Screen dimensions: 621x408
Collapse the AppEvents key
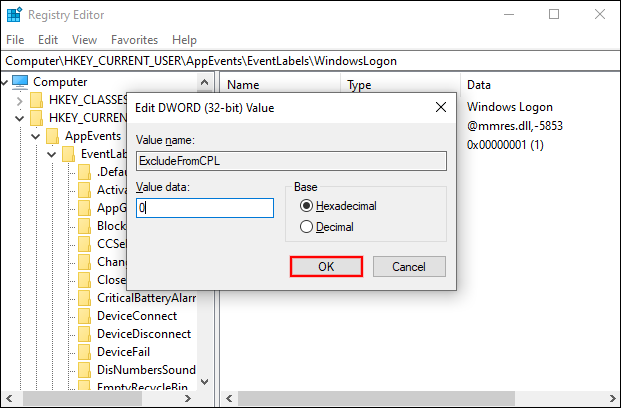(x=36, y=136)
